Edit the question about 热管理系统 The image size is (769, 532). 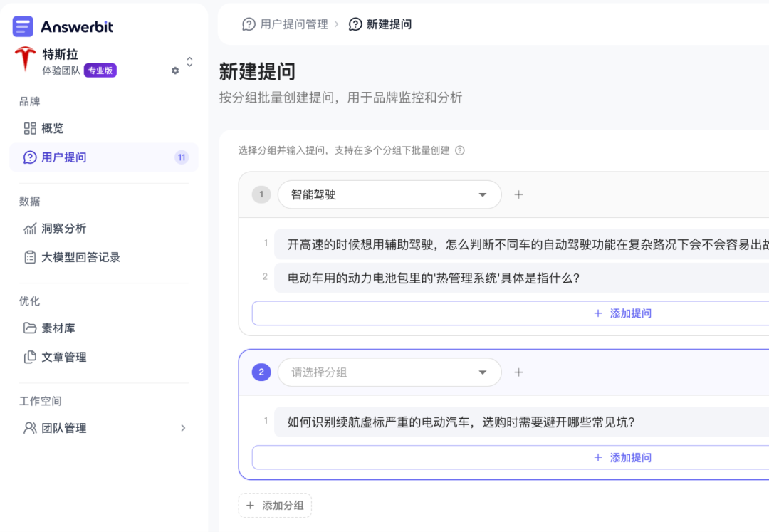pyautogui.click(x=521, y=278)
